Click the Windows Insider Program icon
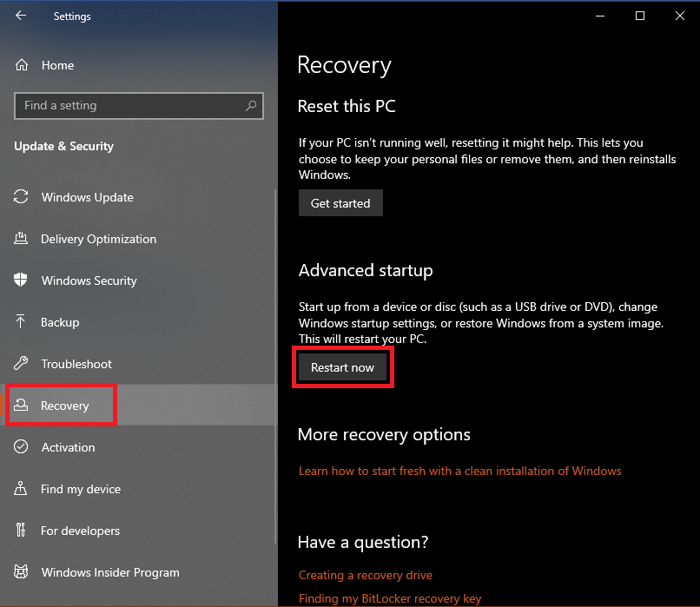The image size is (700, 607). click(x=21, y=572)
